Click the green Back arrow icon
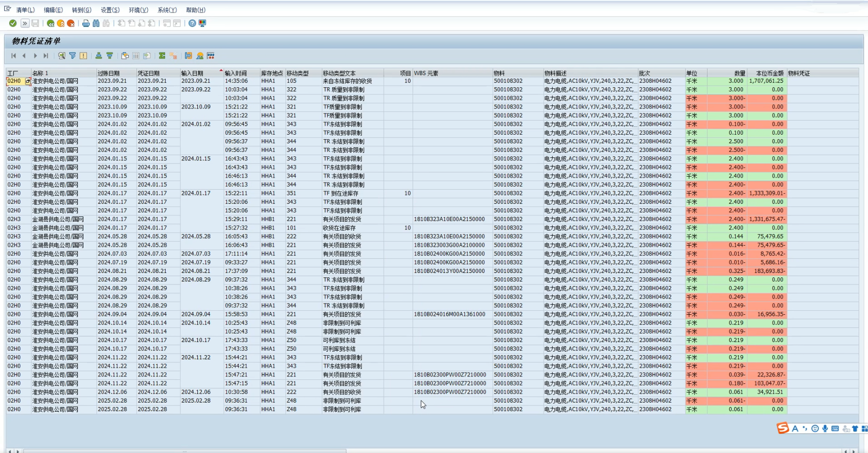868x453 pixels. click(50, 23)
